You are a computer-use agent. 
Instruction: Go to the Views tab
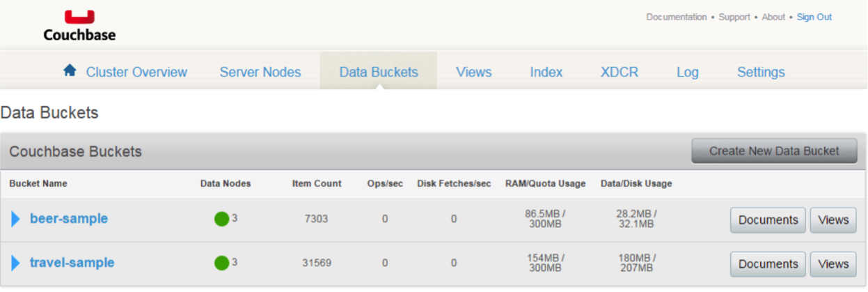point(474,72)
